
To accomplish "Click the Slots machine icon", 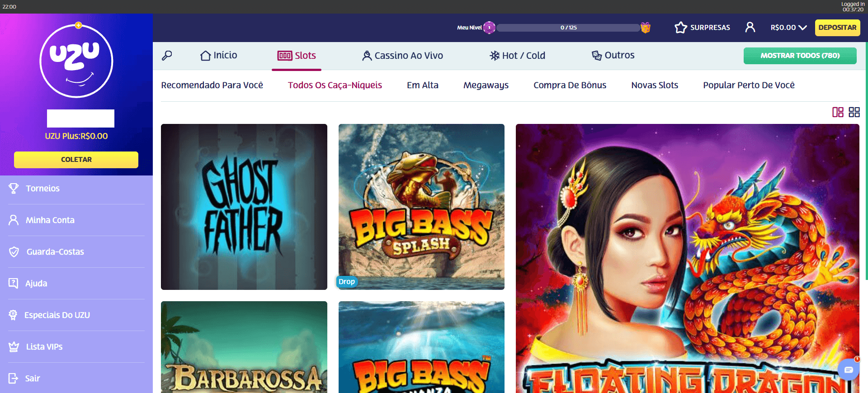I will [x=285, y=56].
